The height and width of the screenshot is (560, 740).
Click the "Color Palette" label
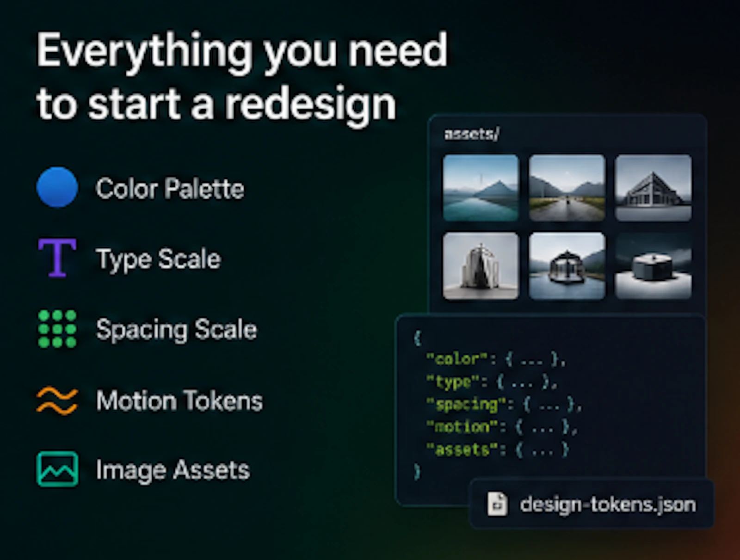(170, 188)
